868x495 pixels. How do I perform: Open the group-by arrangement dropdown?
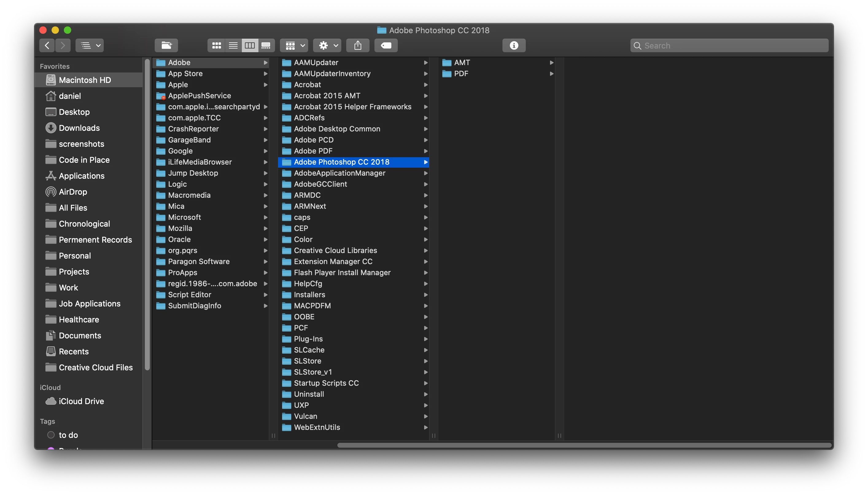tap(294, 45)
